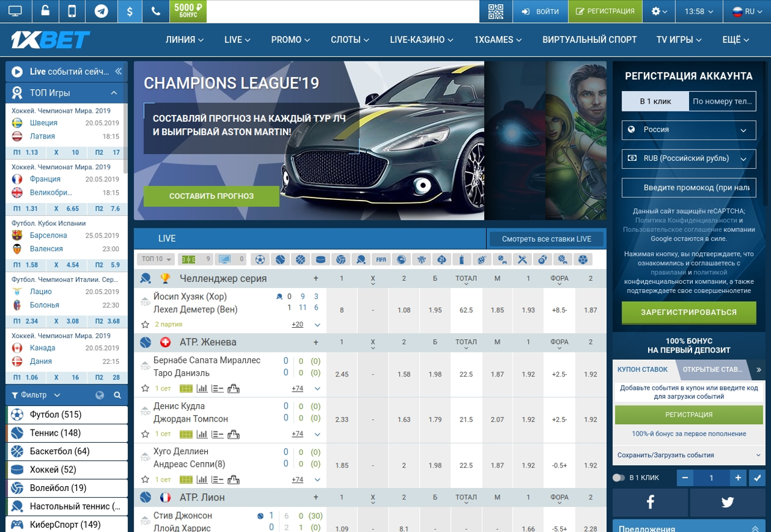Confirm one-click amount with checkmark button

tap(757, 478)
